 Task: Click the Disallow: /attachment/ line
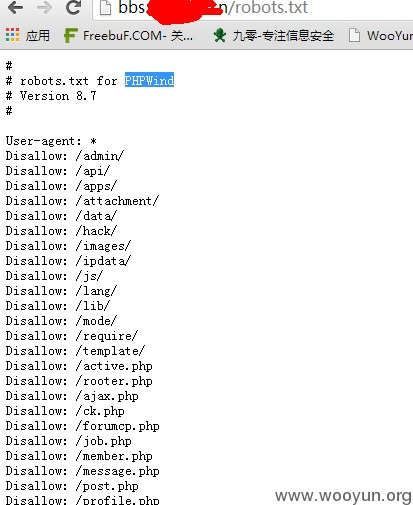(83, 201)
